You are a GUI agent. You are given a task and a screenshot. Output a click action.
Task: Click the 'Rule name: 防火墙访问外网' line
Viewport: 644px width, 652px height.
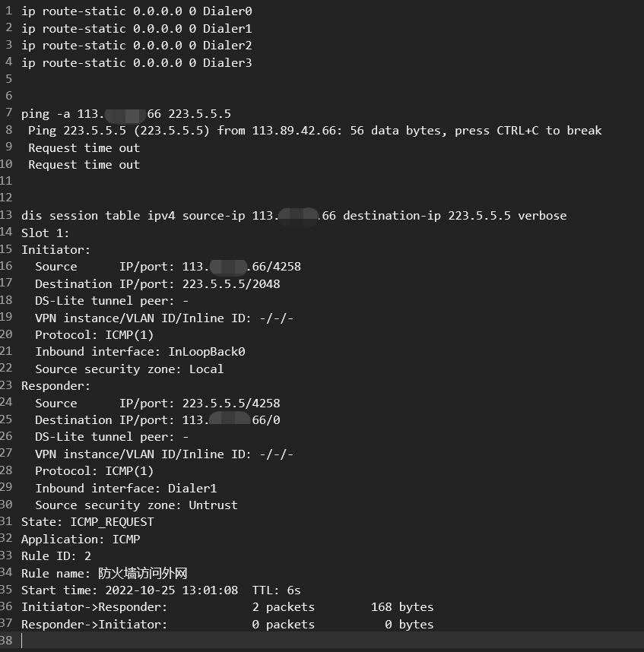(x=104, y=573)
